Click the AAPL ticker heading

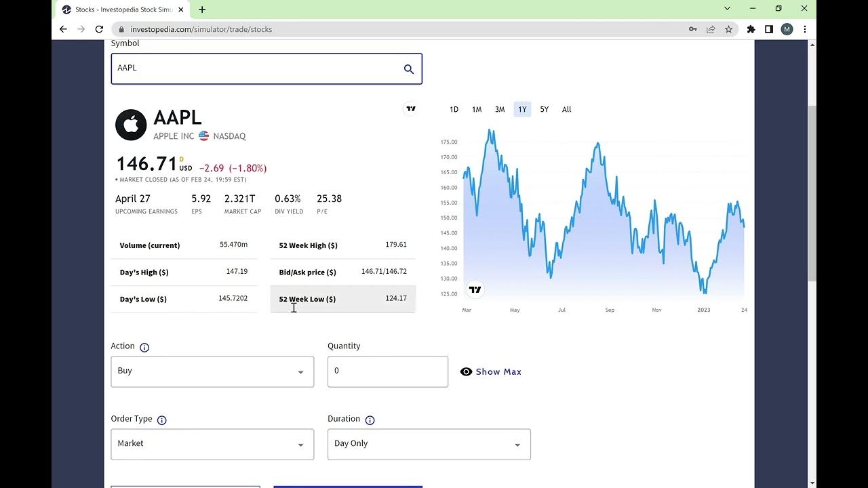pyautogui.click(x=178, y=118)
